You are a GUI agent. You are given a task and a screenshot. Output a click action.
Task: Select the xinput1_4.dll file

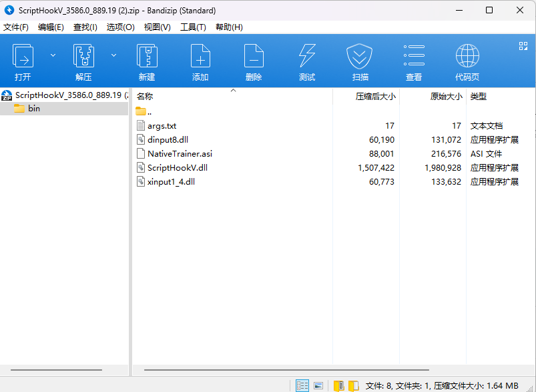[x=171, y=182]
